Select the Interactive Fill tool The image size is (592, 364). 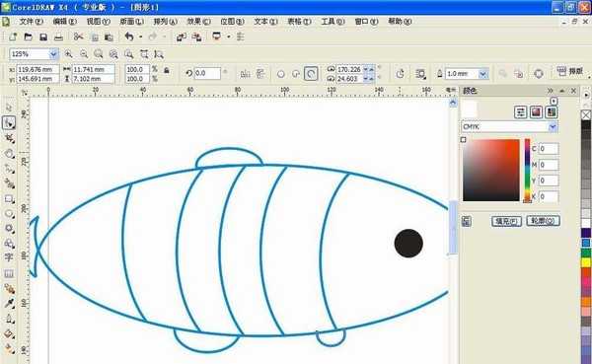point(9,349)
